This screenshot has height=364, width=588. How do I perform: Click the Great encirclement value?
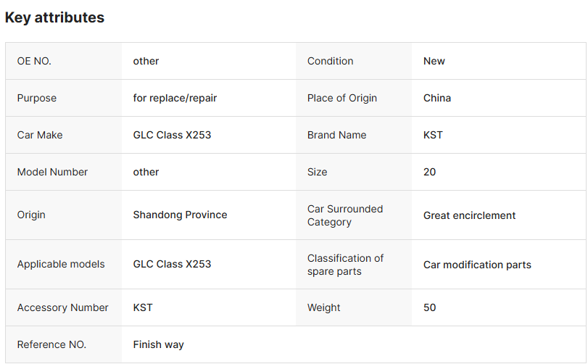click(x=470, y=215)
